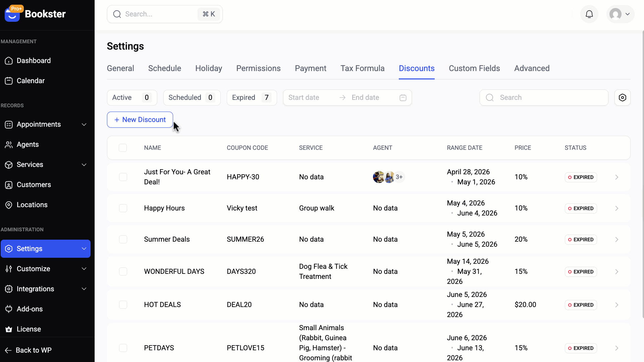This screenshot has height=362, width=644.
Task: Check the Happy Hours discount row
Action: coord(123,208)
